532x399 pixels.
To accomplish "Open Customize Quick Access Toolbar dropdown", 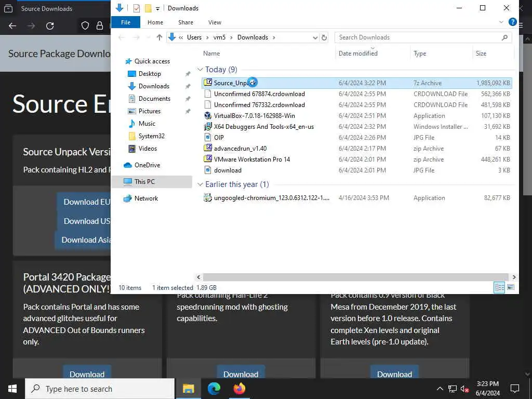I will (x=157, y=8).
